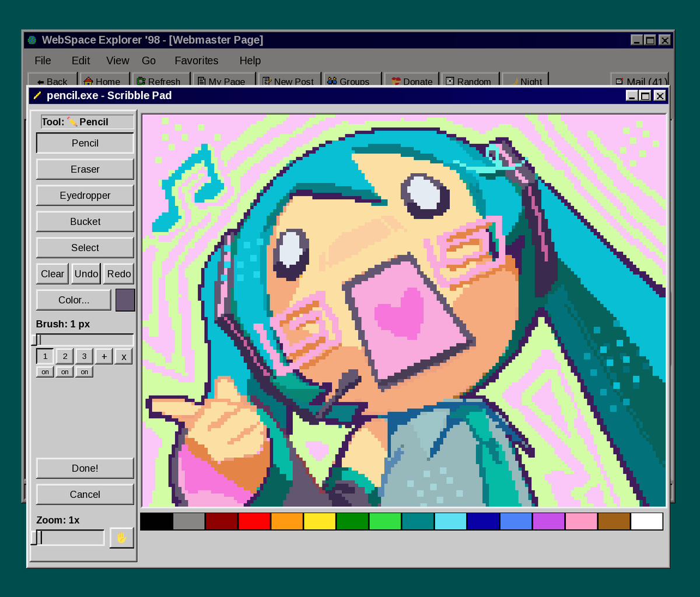Click the Clear button

point(52,274)
